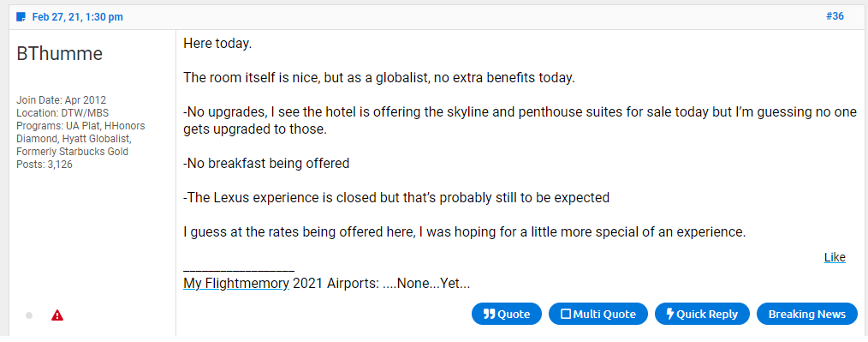Click the Posts: 3,126 count
The image size is (868, 342).
pos(45,165)
